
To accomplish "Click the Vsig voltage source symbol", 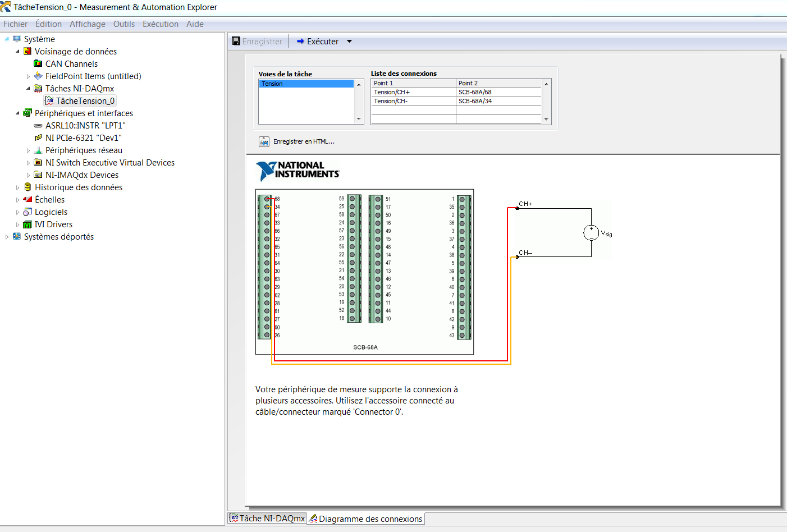I will click(591, 233).
